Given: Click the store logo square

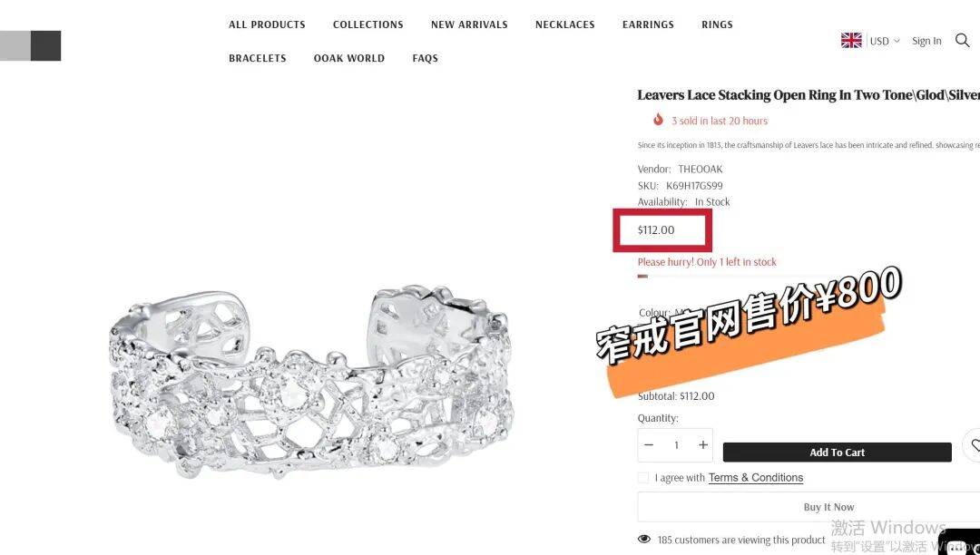Looking at the screenshot, I should 31,45.
